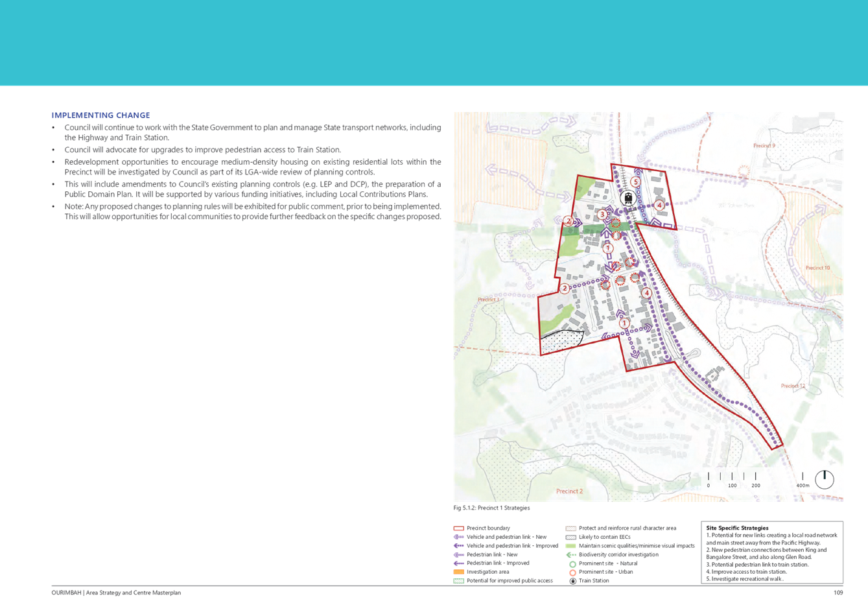Click the Precinct 10 label on the map
The width and height of the screenshot is (868, 614).
click(x=817, y=268)
